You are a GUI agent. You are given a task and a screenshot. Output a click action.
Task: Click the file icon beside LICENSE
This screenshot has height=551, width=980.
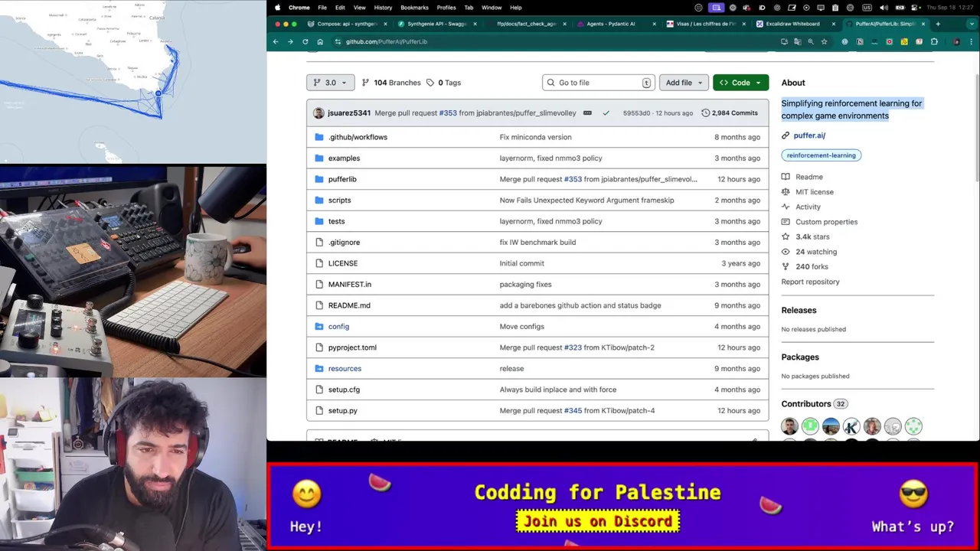click(x=319, y=263)
